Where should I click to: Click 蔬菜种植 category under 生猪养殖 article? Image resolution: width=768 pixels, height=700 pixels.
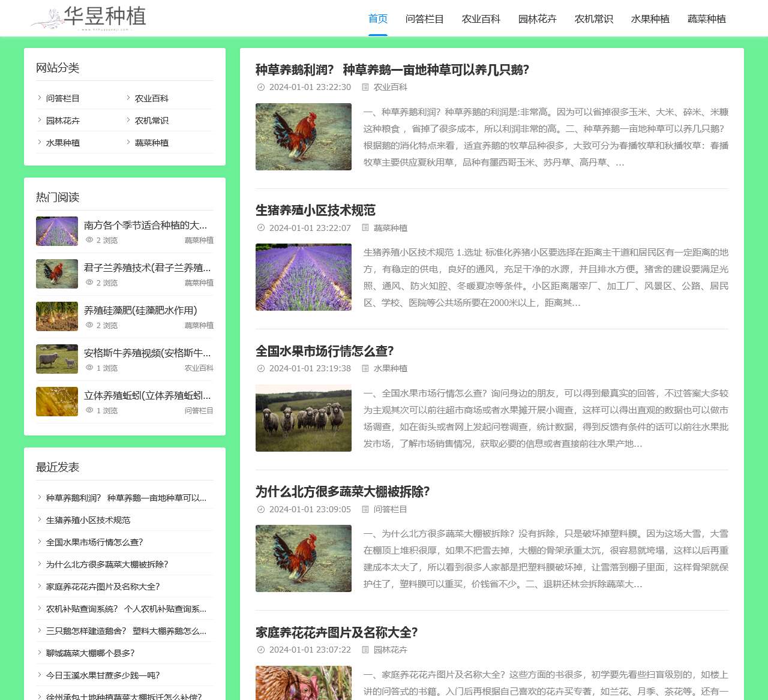click(391, 228)
